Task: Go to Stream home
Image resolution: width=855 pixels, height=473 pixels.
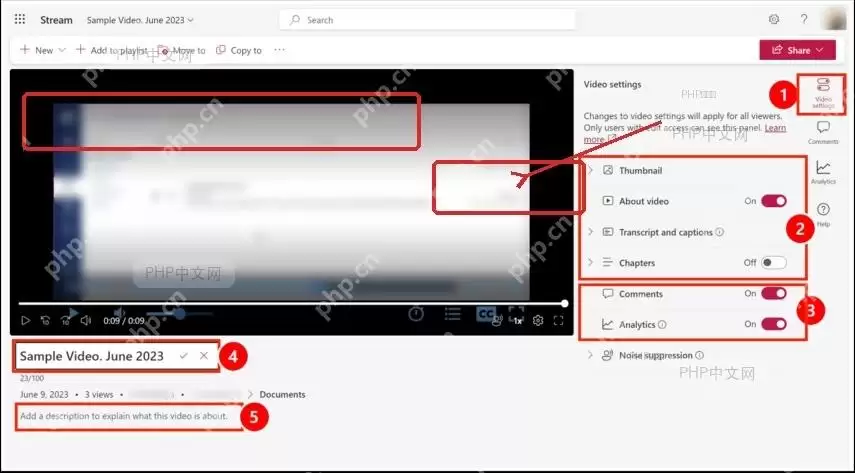Action: (56, 20)
